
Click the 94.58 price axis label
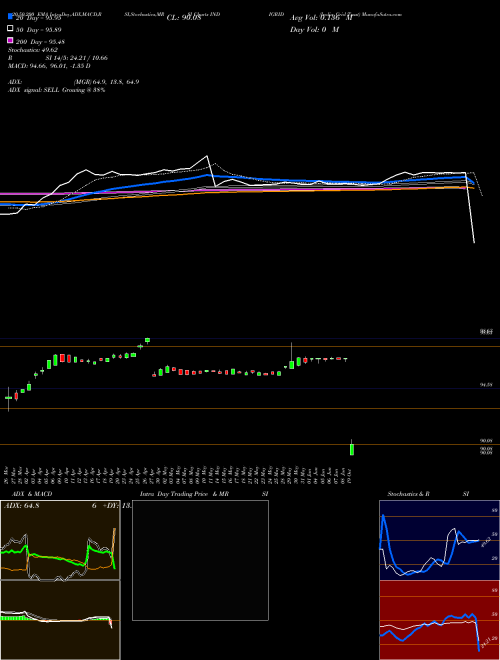(x=487, y=385)
